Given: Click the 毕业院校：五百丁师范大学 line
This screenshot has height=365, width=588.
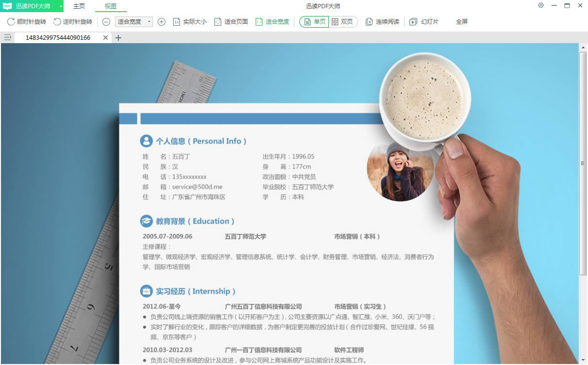Looking at the screenshot, I should [298, 187].
